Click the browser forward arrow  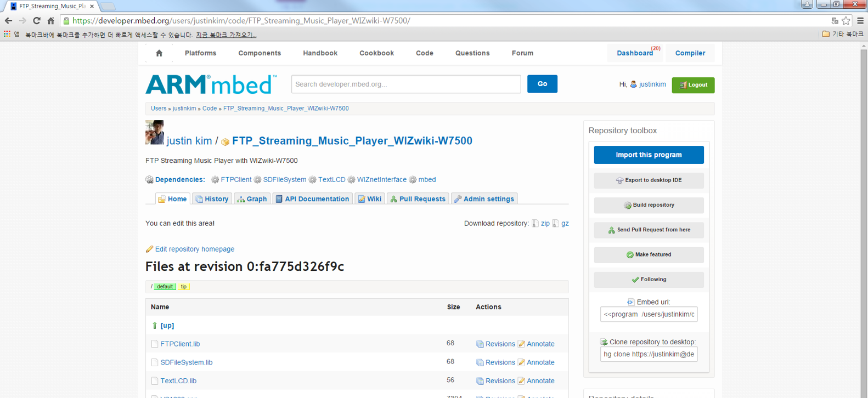(x=22, y=21)
